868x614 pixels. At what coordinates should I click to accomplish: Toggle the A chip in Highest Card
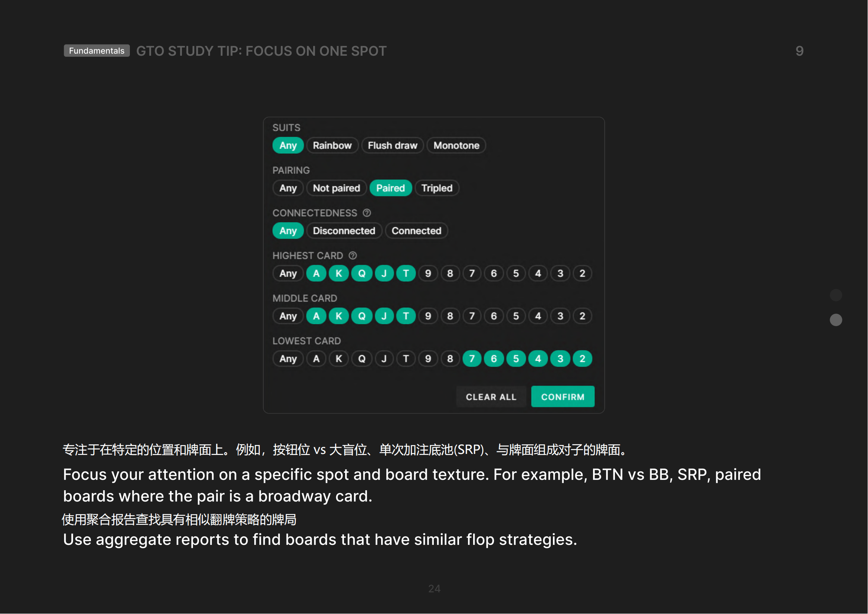pos(317,273)
